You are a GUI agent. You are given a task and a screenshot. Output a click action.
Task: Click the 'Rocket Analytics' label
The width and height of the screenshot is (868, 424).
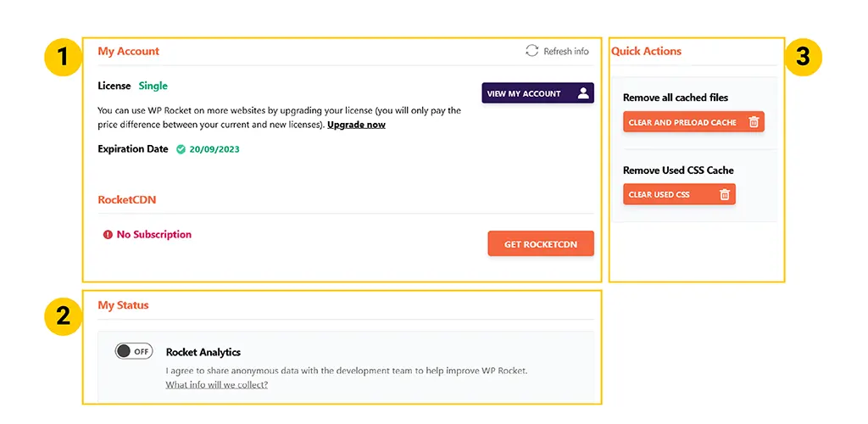click(x=203, y=352)
